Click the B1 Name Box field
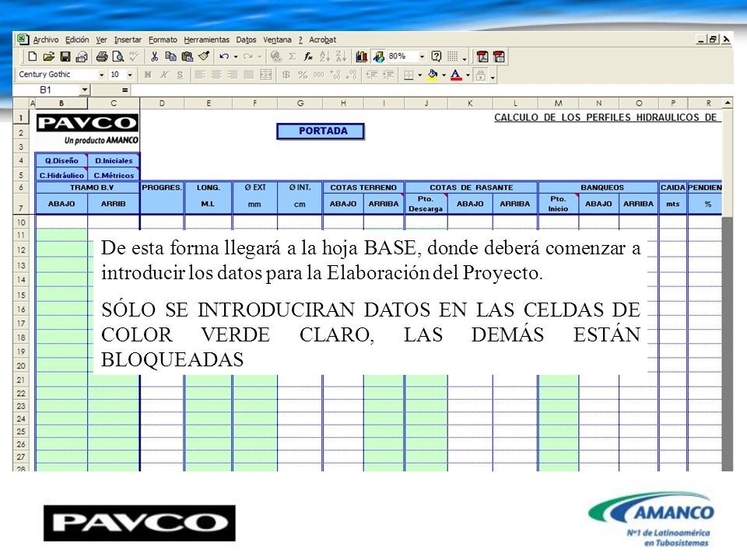Viewport: 747px width, 560px height. click(47, 89)
